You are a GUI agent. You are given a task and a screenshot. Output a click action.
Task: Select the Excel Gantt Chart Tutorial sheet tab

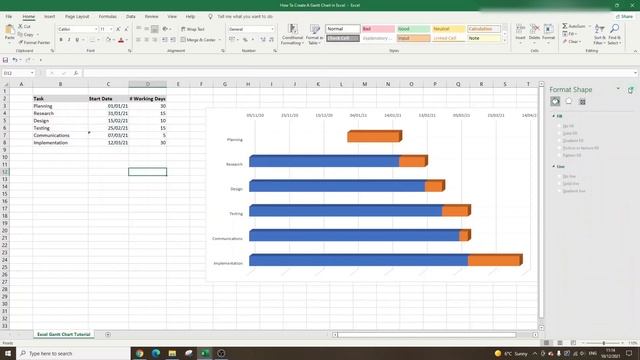pyautogui.click(x=64, y=334)
